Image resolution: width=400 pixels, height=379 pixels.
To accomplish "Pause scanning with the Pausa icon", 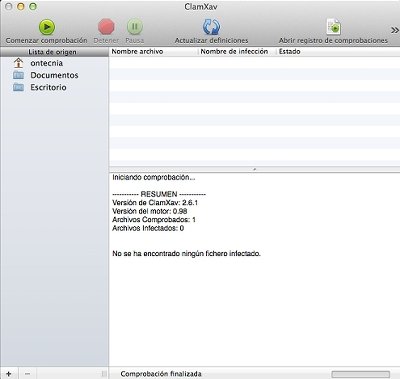I will point(135,27).
